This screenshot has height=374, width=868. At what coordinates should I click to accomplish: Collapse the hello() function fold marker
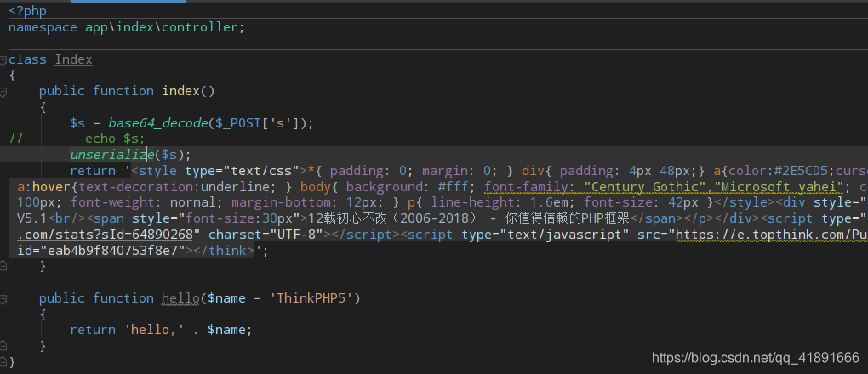point(3,298)
